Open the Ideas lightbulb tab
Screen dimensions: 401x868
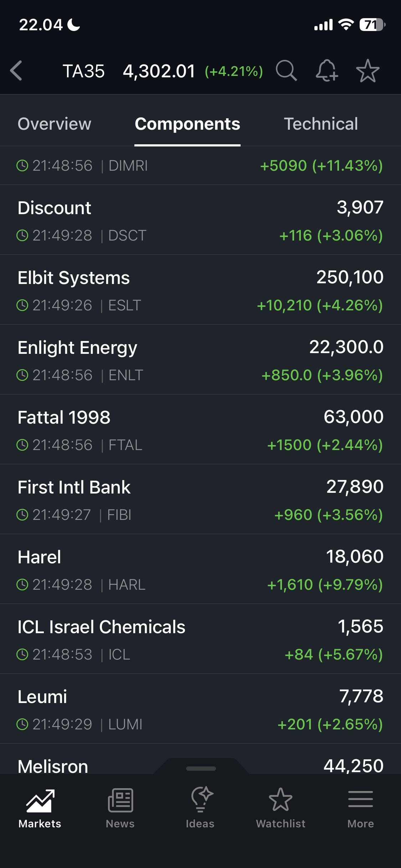200,808
